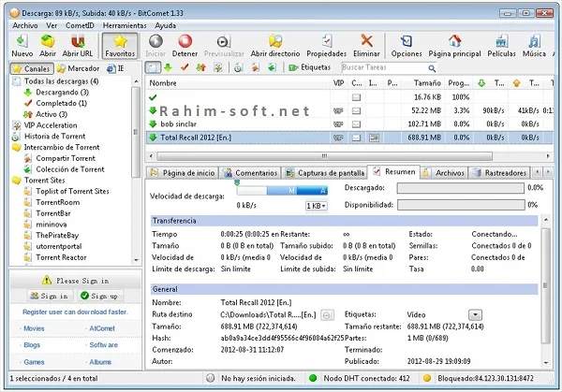Viewport: 562px width, 392px height.
Task: Open the Herramientas menu
Action: (125, 25)
